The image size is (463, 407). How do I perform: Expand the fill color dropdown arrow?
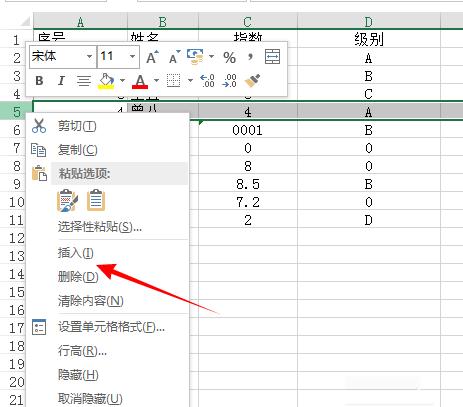pos(122,80)
